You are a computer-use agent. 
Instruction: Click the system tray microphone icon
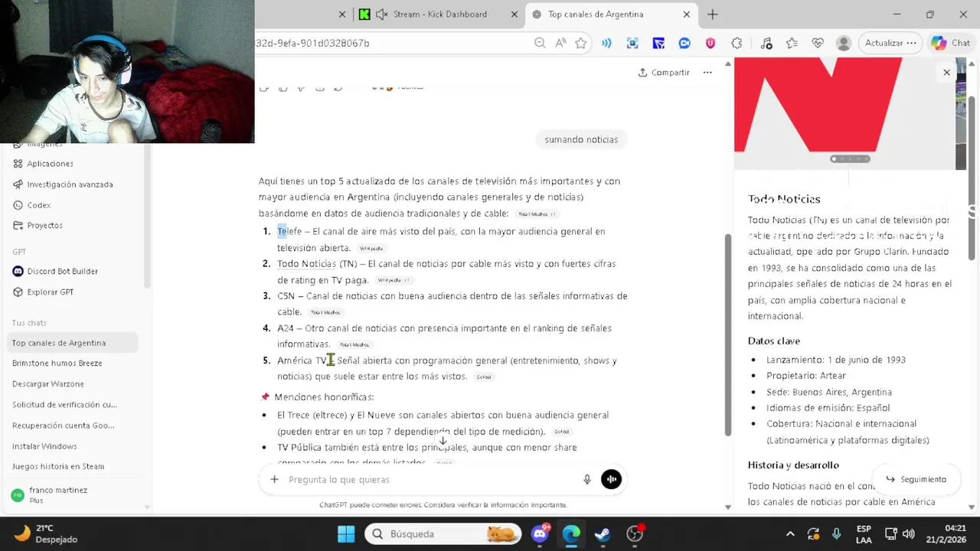pos(837,533)
